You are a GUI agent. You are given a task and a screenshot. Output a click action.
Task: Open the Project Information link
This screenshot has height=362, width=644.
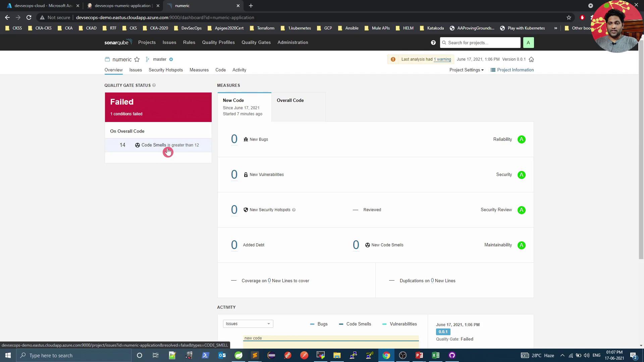click(512, 70)
